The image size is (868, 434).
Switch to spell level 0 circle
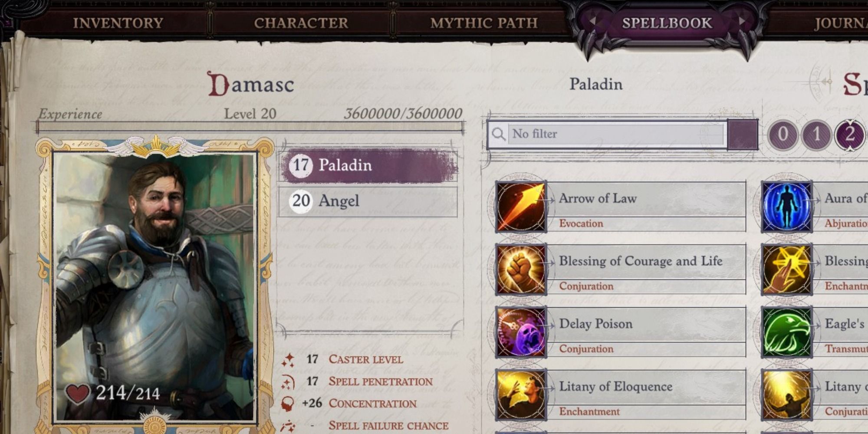tap(783, 135)
